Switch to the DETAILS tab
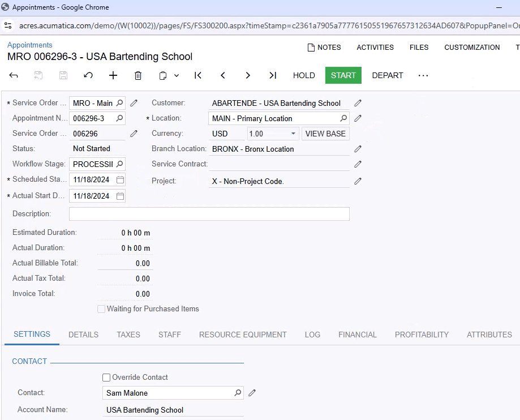This screenshot has height=420, width=520. pyautogui.click(x=83, y=335)
